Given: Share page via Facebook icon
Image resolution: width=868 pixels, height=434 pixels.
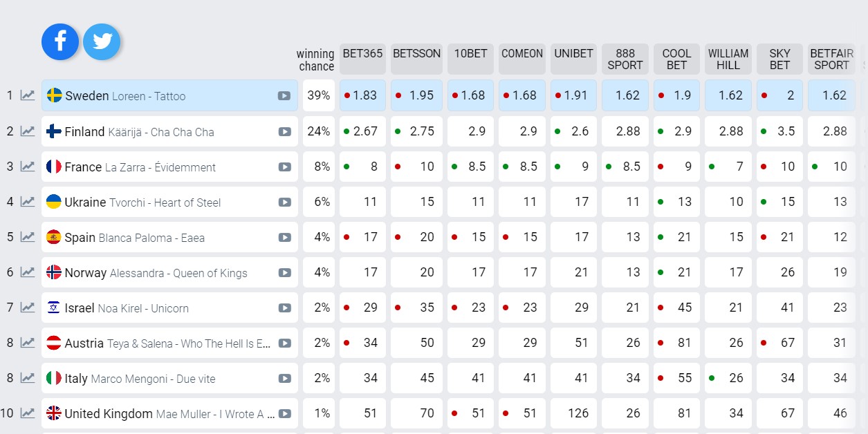Looking at the screenshot, I should (x=60, y=41).
